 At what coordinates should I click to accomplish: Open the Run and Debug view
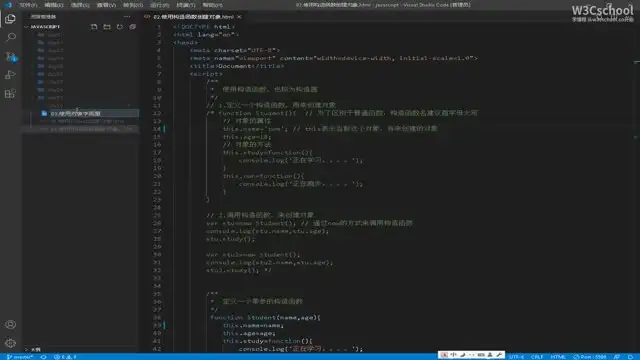10,75
